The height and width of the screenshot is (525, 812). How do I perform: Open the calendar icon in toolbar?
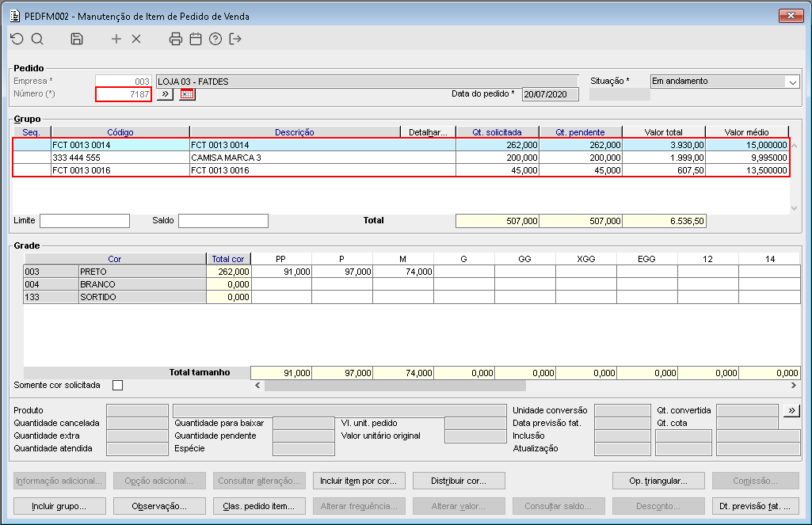196,39
